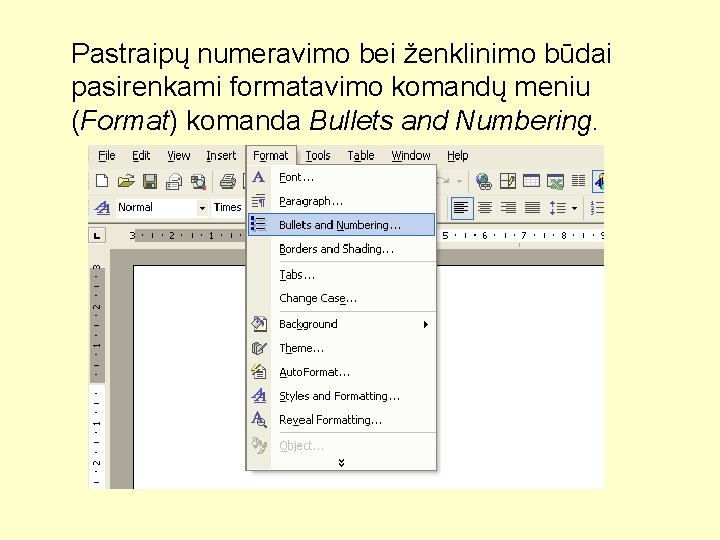The width and height of the screenshot is (720, 540).
Task: Select Bullets and Numbering... menu item
Action: coord(341,225)
